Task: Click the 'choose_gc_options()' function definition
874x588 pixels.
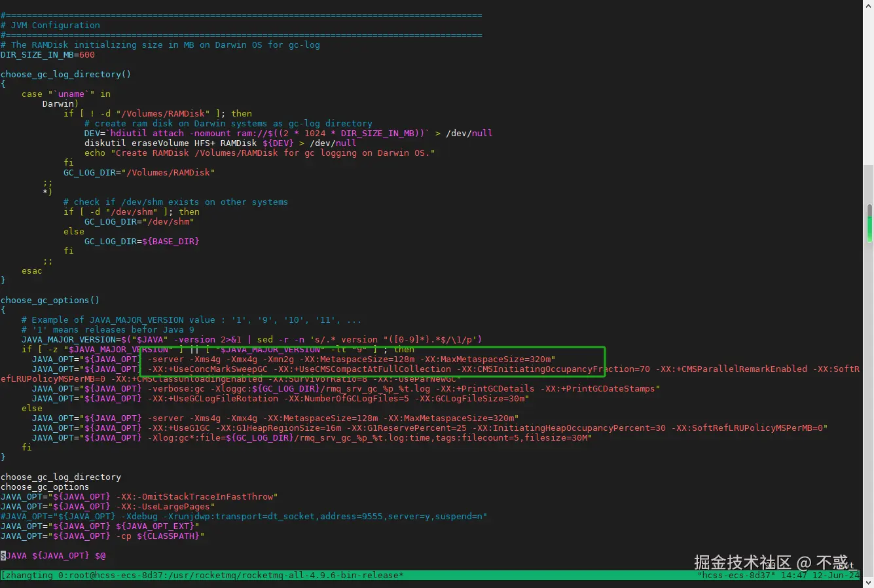Action: tap(50, 300)
